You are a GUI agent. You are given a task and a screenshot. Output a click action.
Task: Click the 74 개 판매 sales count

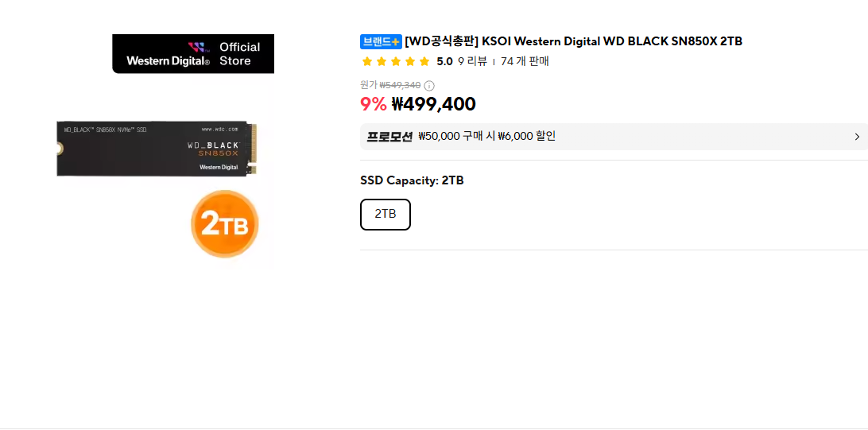[x=525, y=61]
